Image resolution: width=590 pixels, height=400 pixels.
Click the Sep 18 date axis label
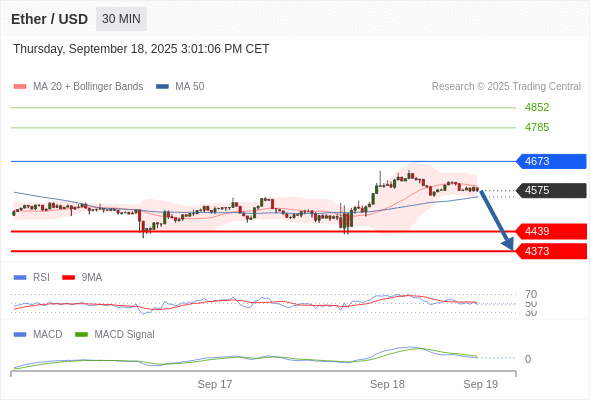coord(387,384)
